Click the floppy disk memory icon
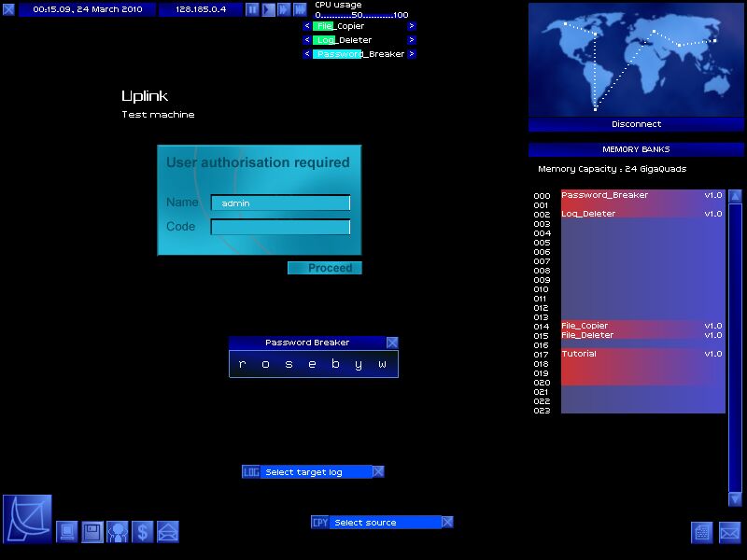The height and width of the screenshot is (560, 747). point(92,531)
